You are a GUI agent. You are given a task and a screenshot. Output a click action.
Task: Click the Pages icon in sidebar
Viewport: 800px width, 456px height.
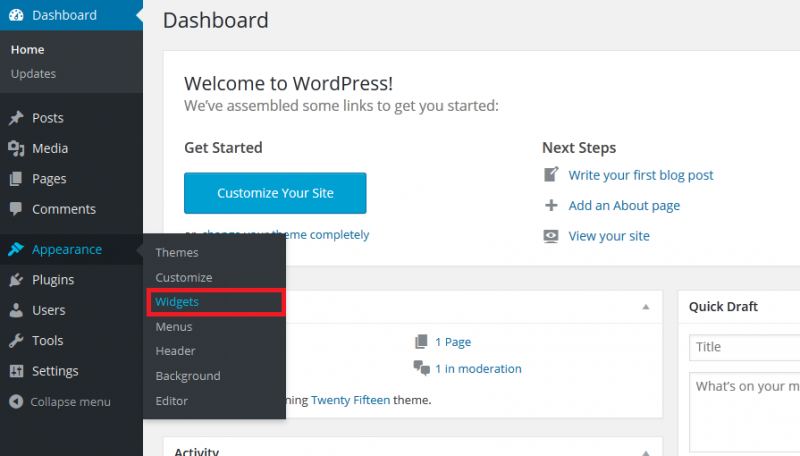coord(16,179)
